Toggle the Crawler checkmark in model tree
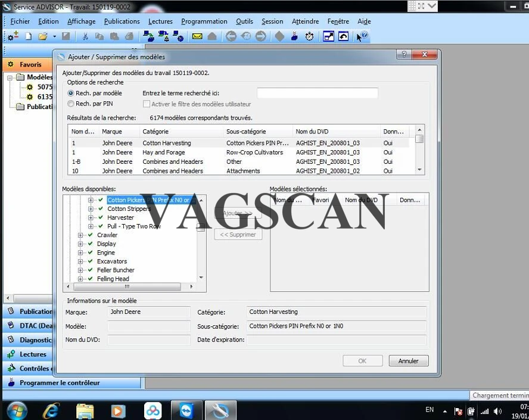 tap(90, 235)
